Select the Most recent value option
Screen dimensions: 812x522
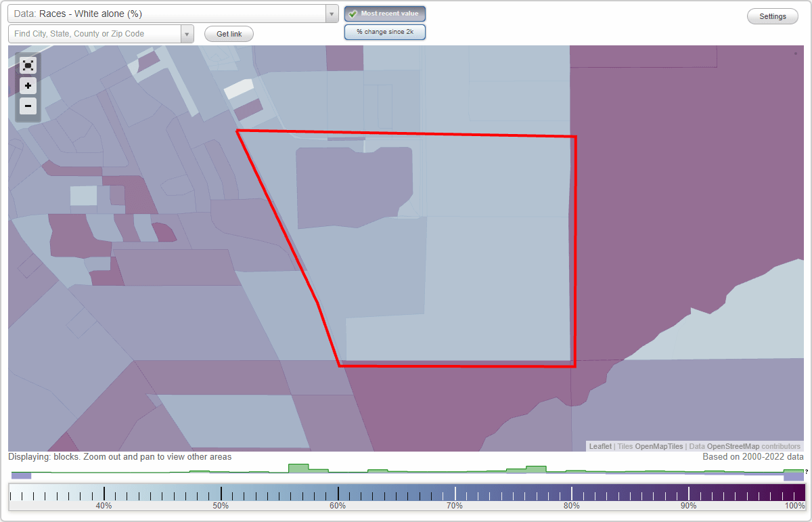click(x=385, y=14)
